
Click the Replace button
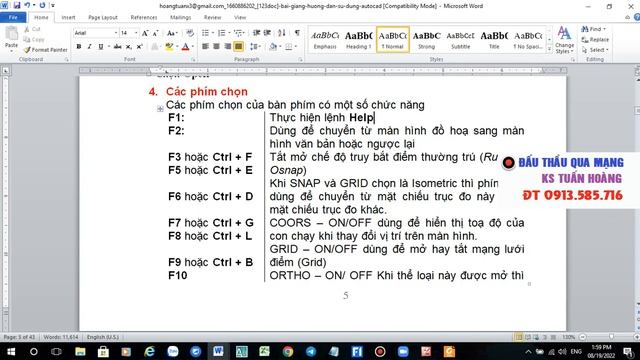click(595, 40)
